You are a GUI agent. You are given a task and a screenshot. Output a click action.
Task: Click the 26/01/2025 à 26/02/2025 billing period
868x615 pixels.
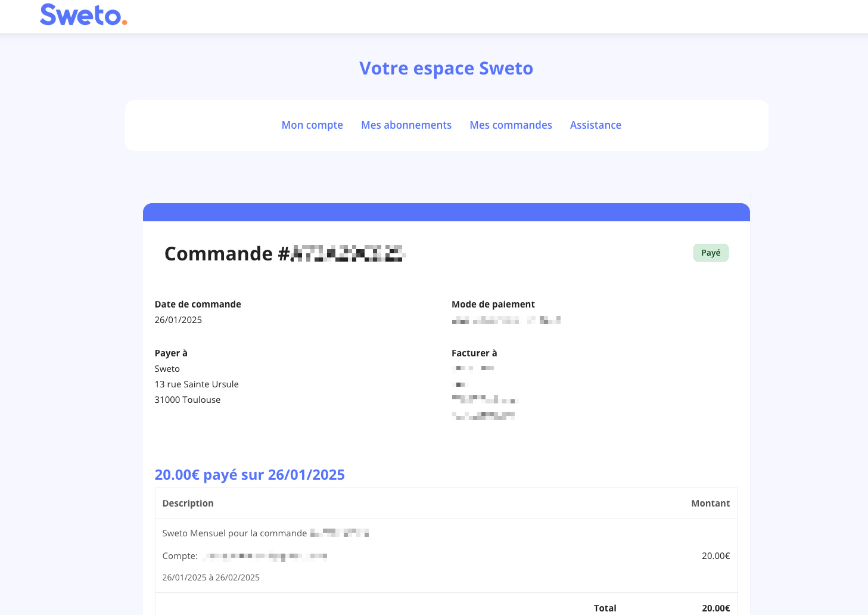point(211,577)
